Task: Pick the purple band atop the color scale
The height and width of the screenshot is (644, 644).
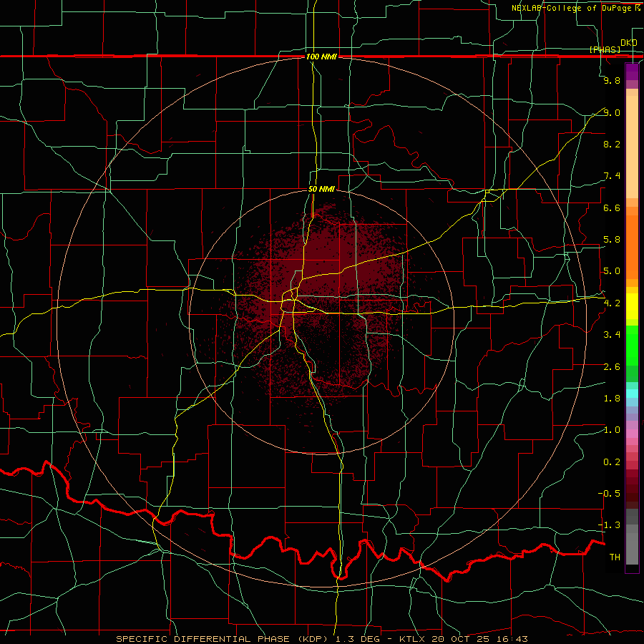Action: [632, 72]
